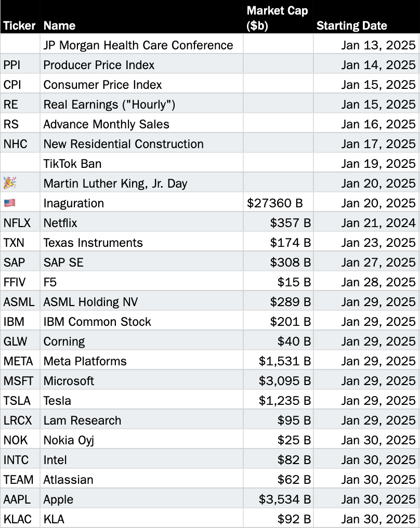This screenshot has height=528, width=420.
Task: Click the KLAC ticker cell
Action: click(x=17, y=519)
